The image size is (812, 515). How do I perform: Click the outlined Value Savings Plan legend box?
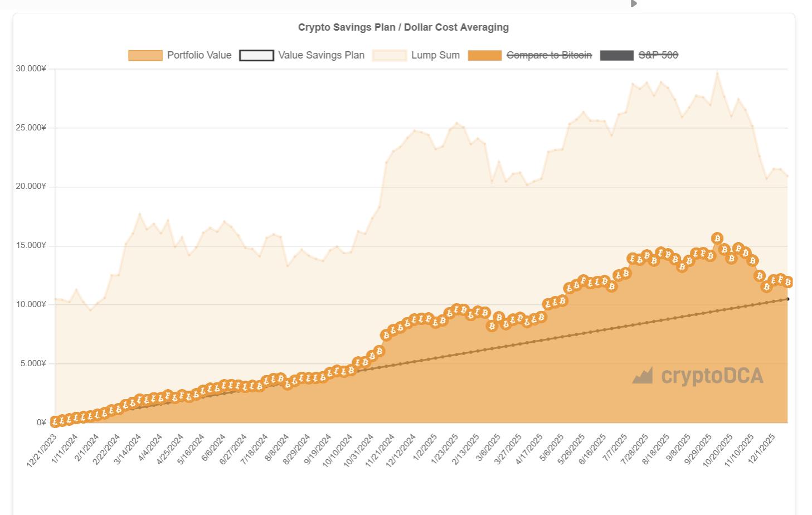coord(256,55)
